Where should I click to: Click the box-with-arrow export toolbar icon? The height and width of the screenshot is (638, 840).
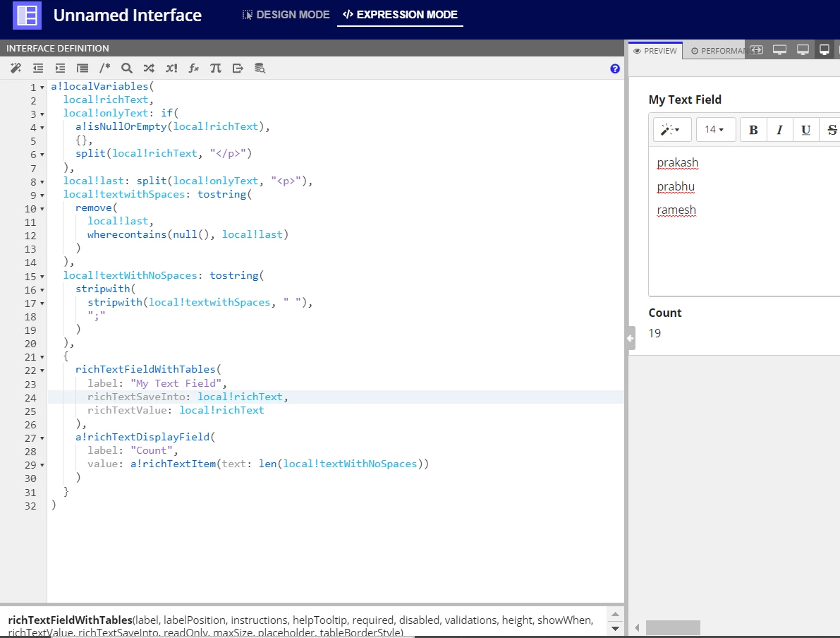[x=238, y=68]
